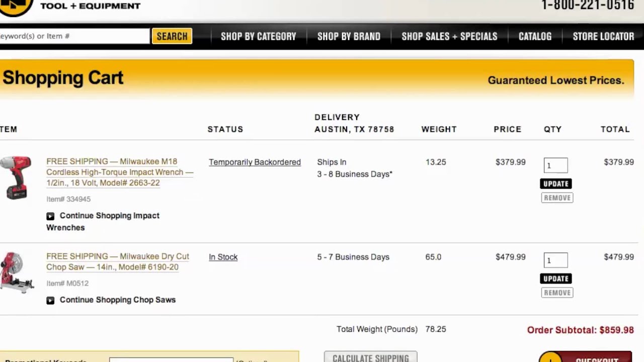Click the $479.99 total in TOTAL column

coord(619,257)
